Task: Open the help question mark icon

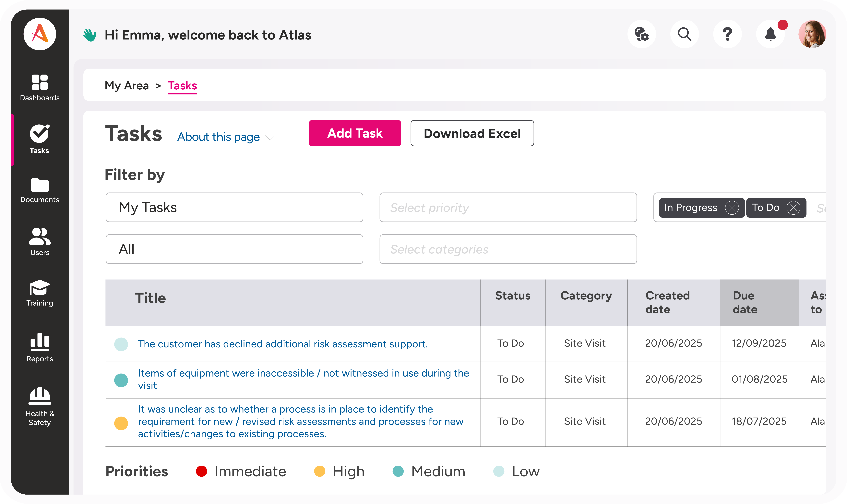Action: pyautogui.click(x=727, y=34)
